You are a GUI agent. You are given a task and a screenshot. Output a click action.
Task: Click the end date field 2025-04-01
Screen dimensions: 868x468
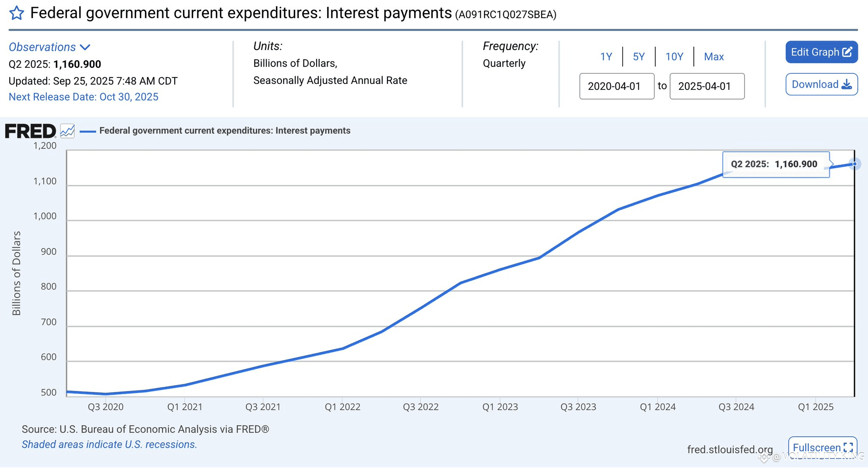(707, 86)
